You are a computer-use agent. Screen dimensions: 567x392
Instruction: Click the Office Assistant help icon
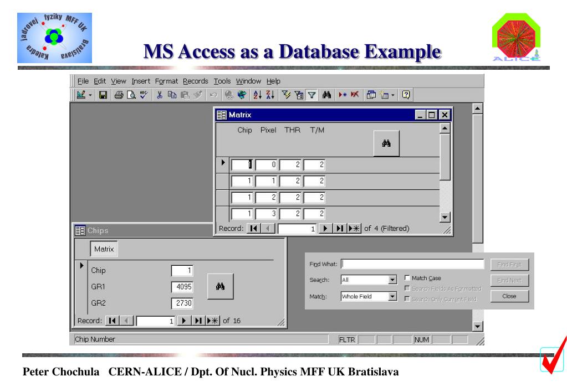[x=406, y=95]
